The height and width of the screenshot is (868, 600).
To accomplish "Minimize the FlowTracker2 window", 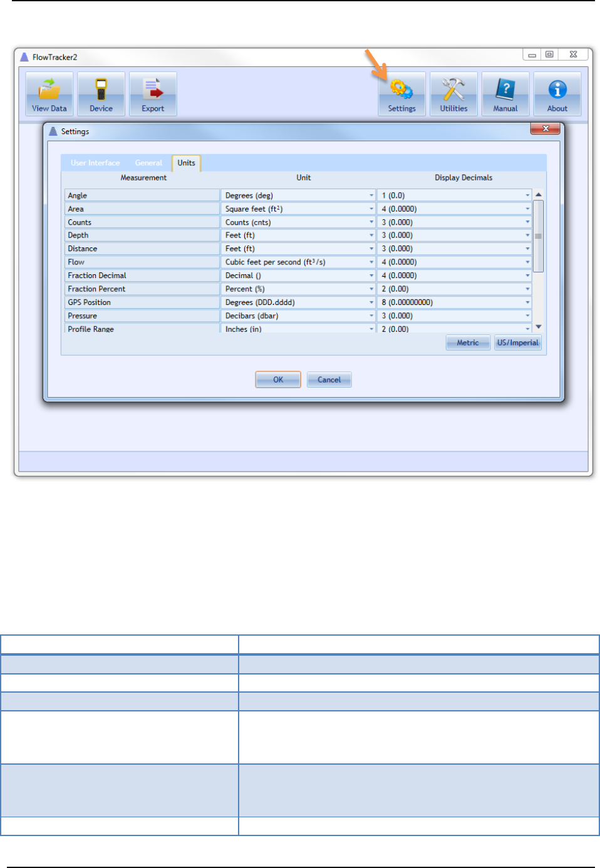I will click(532, 54).
